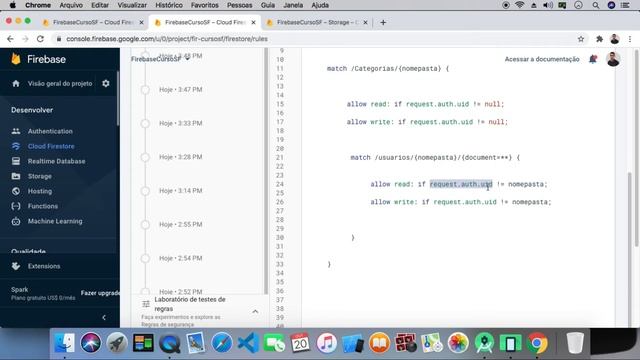Open Realtime Database section
640x360 pixels.
(56, 161)
